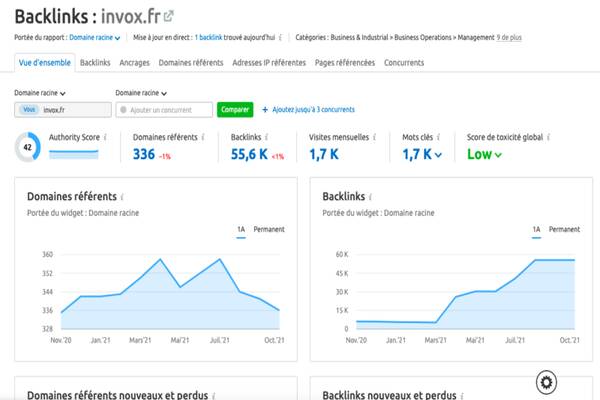
Task: Switch to the Backlinks tab
Action: pyautogui.click(x=95, y=63)
